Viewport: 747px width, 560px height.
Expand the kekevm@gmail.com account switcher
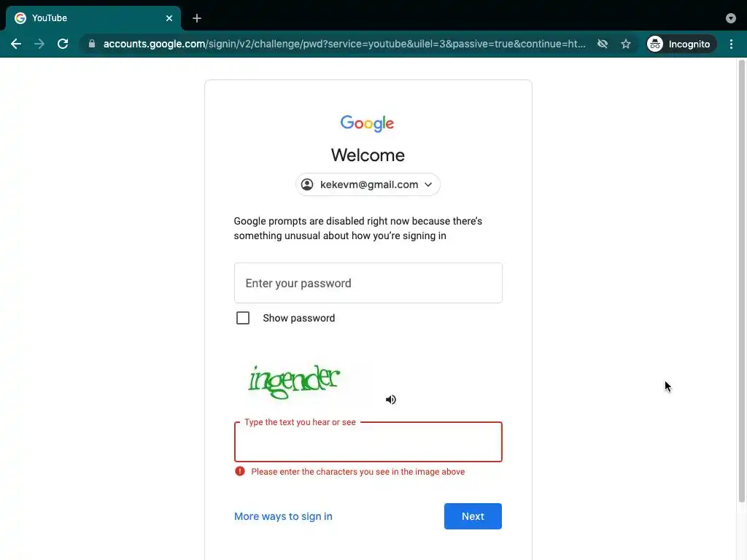pyautogui.click(x=368, y=184)
